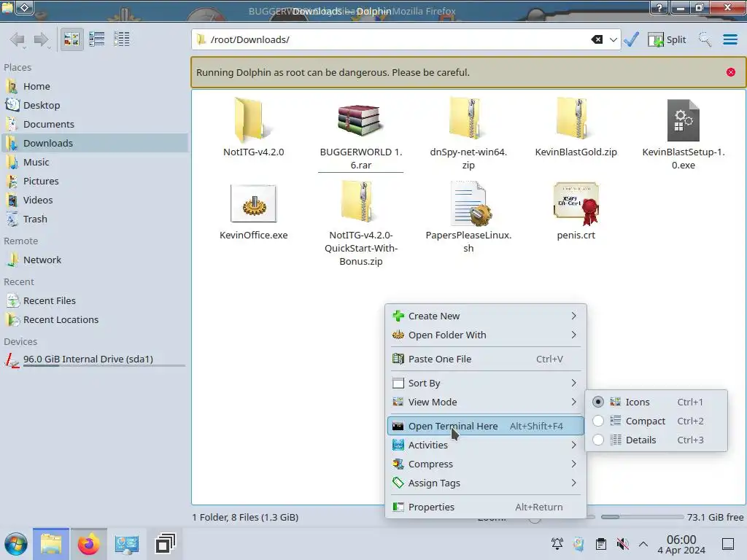Expand the location history dropdown arrow
The image size is (747, 560).
pos(613,39)
